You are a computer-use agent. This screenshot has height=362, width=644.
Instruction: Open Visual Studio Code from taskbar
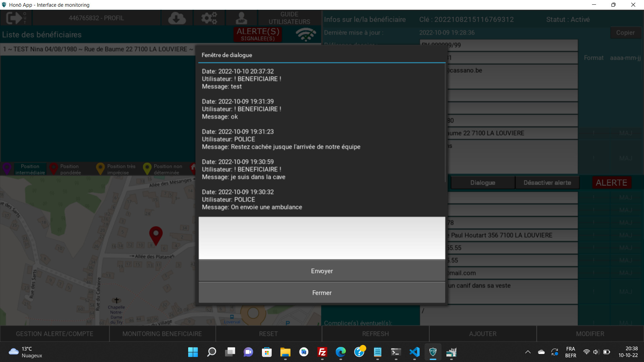(x=415, y=352)
